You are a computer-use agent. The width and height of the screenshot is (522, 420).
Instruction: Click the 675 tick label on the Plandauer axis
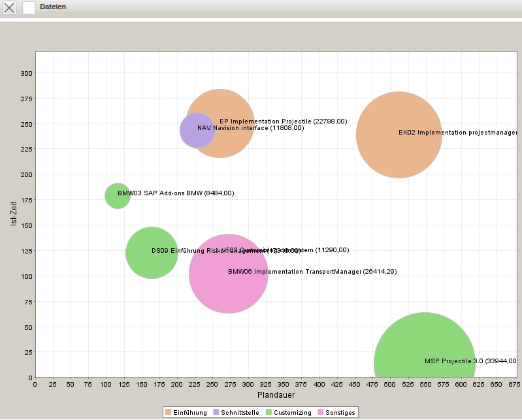tap(514, 385)
